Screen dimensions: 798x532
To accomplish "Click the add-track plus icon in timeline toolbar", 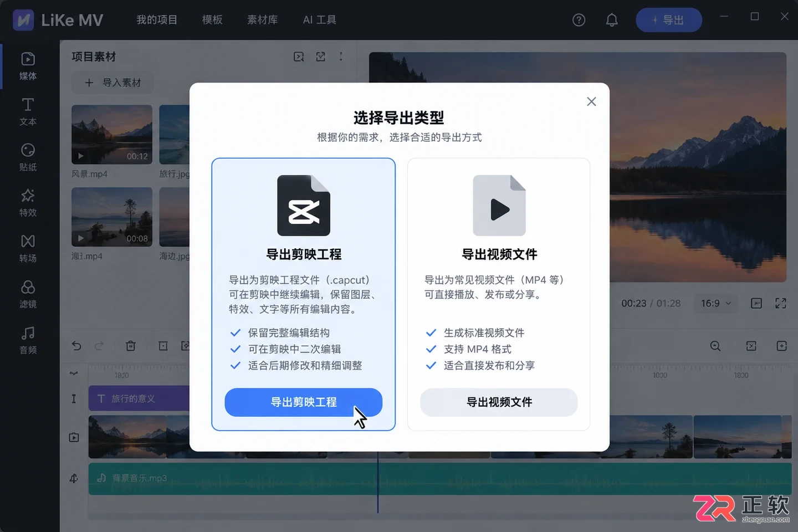I will tap(781, 346).
